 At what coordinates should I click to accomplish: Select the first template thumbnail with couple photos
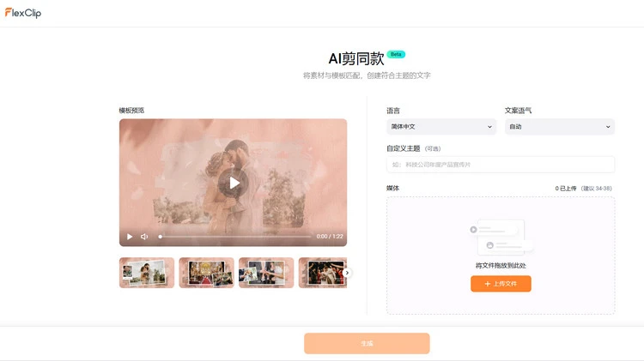coord(147,273)
